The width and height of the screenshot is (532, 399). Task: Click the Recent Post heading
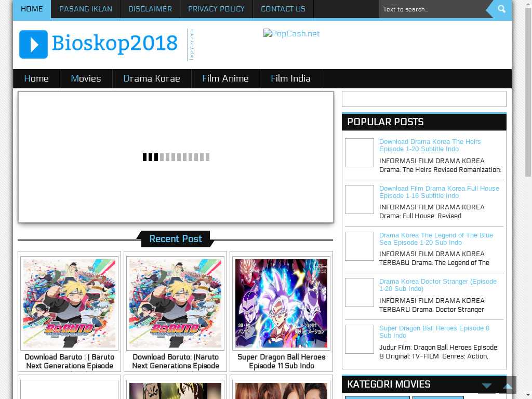176,239
